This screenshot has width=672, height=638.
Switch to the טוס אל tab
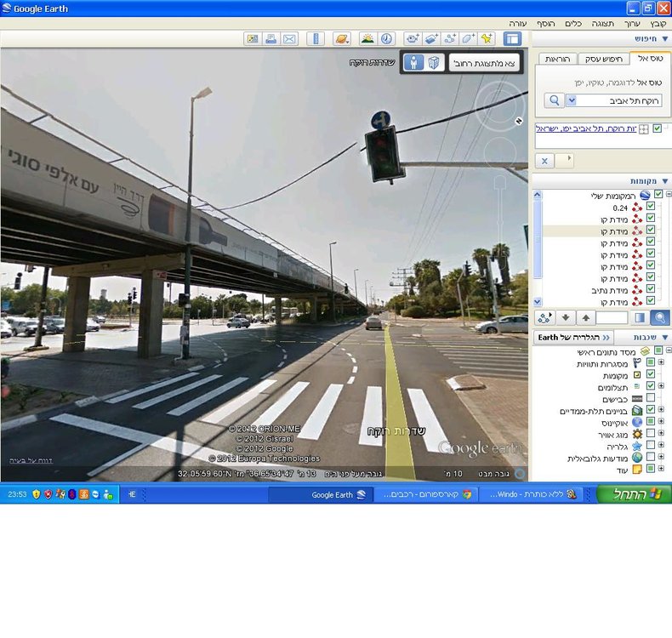[650, 59]
